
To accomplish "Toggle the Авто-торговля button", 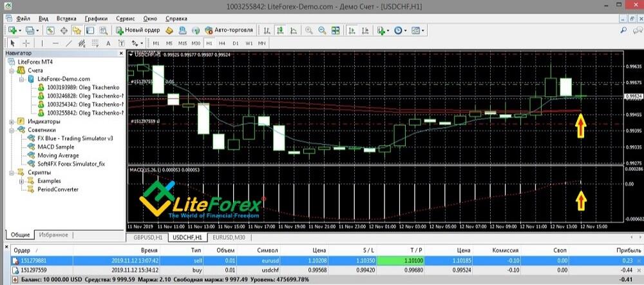I will (229, 30).
